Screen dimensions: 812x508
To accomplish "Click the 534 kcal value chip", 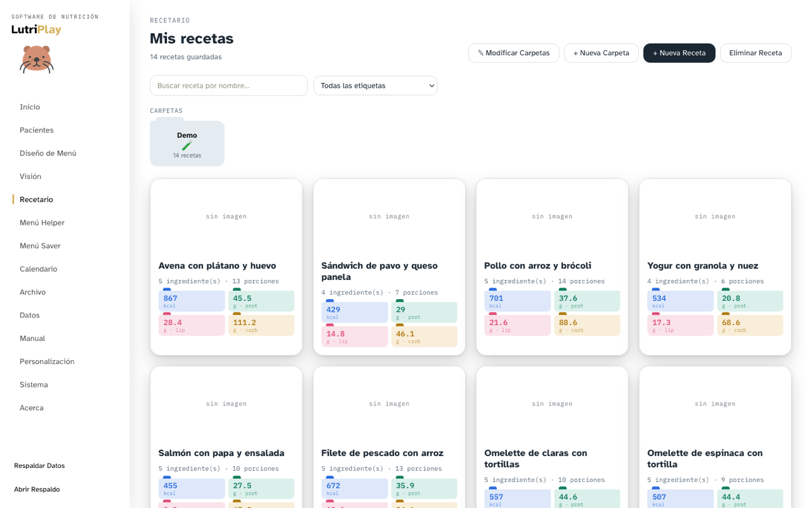I will click(x=681, y=301).
